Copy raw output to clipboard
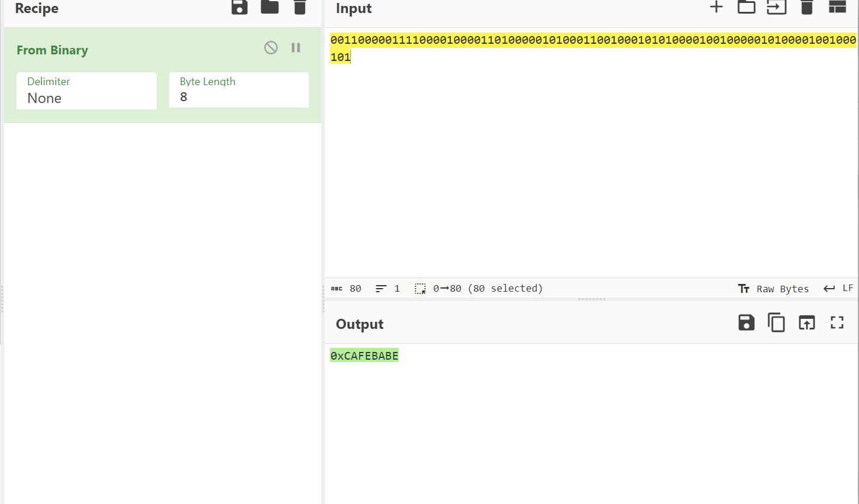The height and width of the screenshot is (504, 859). pos(776,322)
